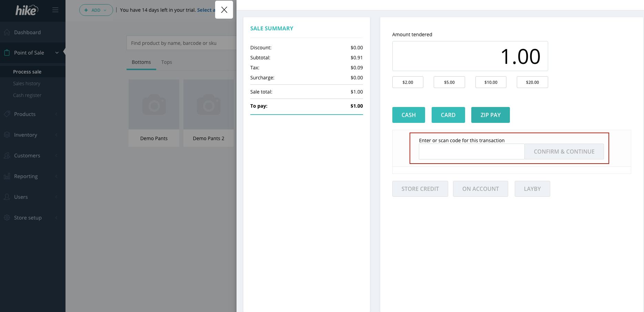Click CONFIRM & CONTINUE button
Image resolution: width=644 pixels, height=312 pixels.
[x=564, y=152]
